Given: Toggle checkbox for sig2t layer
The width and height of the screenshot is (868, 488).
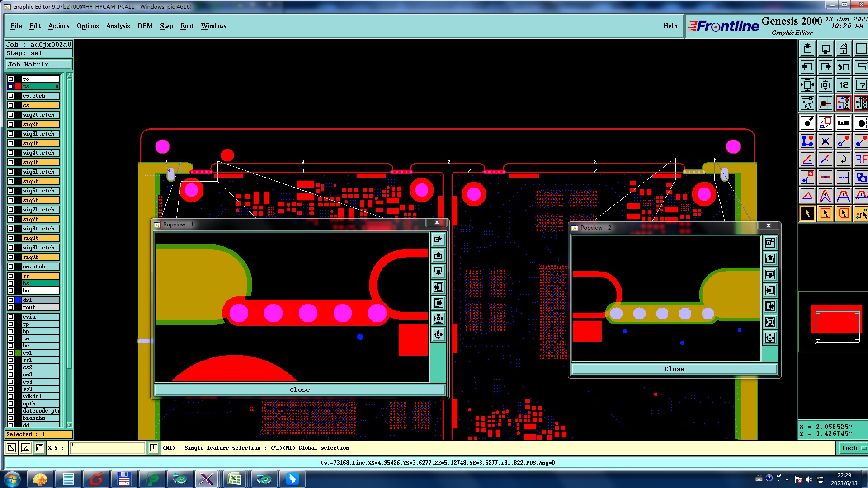Looking at the screenshot, I should pos(11,124).
